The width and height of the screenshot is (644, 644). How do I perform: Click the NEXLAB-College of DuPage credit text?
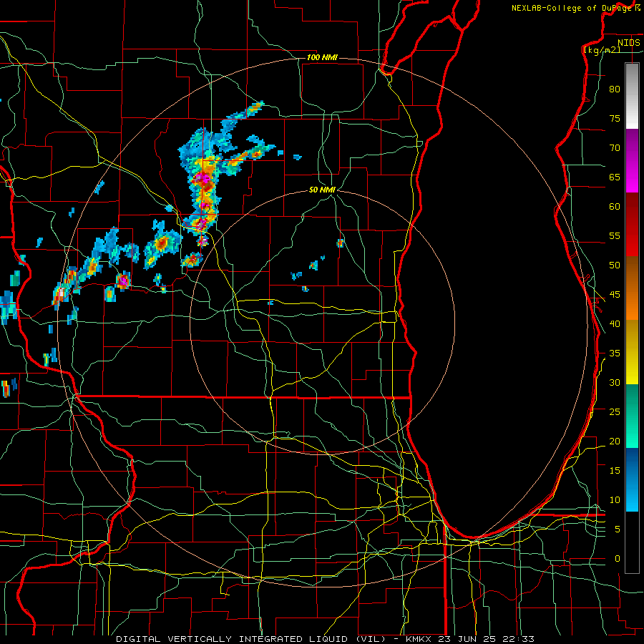(x=576, y=8)
